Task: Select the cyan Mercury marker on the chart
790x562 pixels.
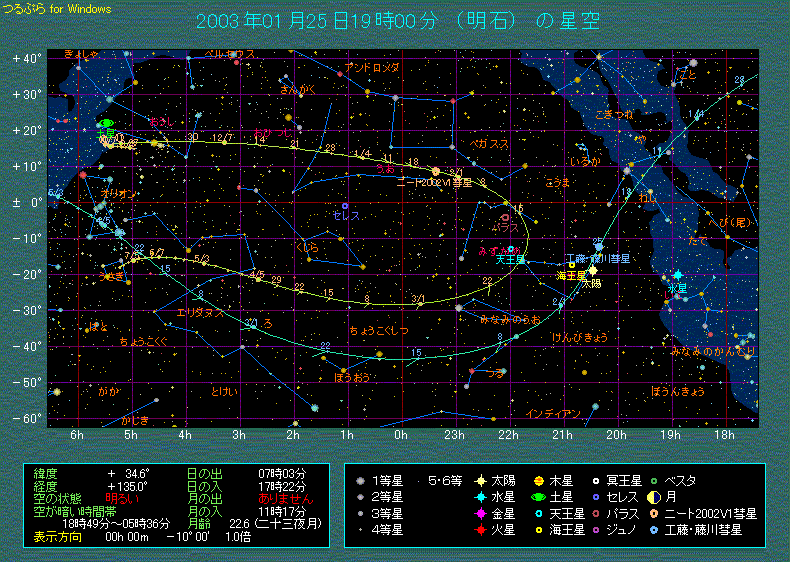Action: click(678, 275)
